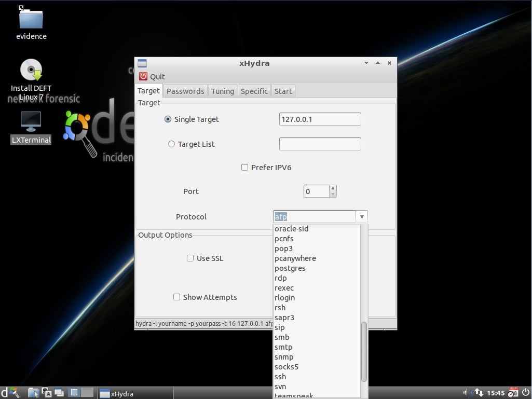The width and height of the screenshot is (532, 399).
Task: Click the protocol list scrollbar handle
Action: 364,351
